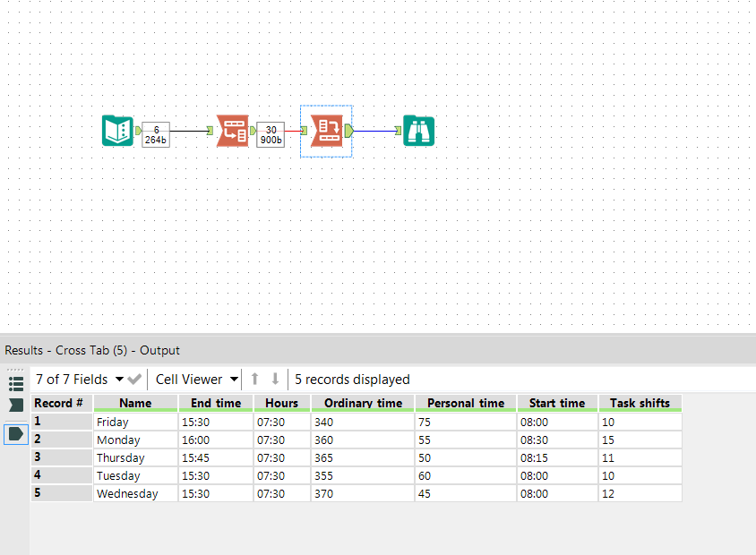Select the Transpose tool on the canvas
Viewport: 756px width, 555px height.
232,131
